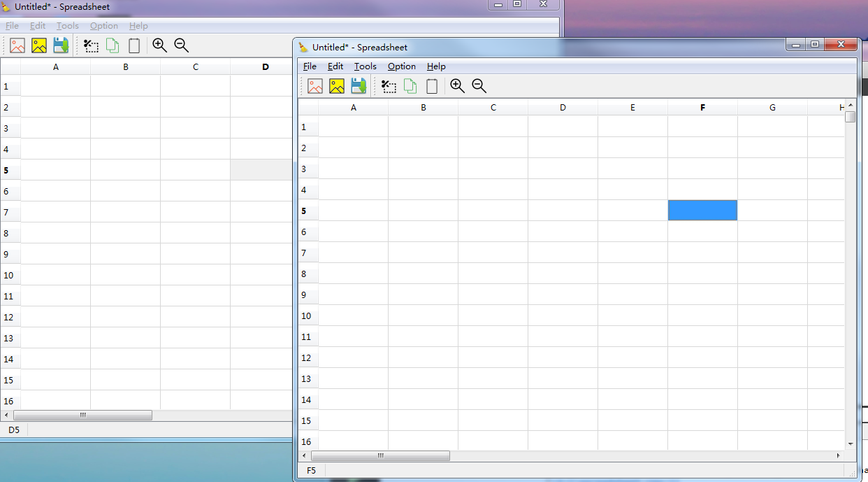Image resolution: width=868 pixels, height=482 pixels.
Task: Select bold column D header in background window
Action: click(262, 66)
